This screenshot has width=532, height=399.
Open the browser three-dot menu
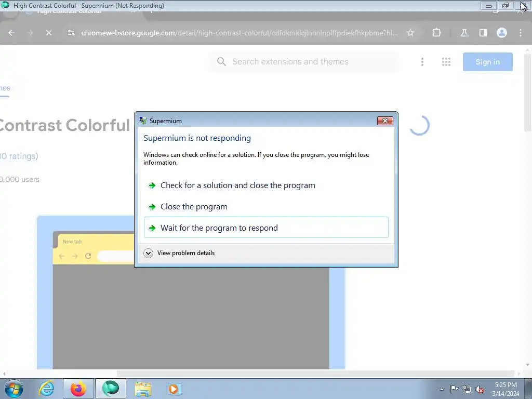[x=521, y=33]
